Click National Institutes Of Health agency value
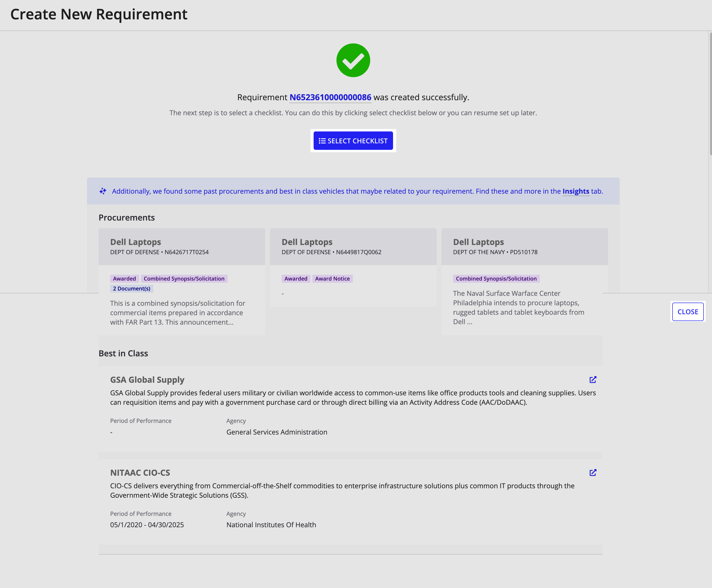 271,525
